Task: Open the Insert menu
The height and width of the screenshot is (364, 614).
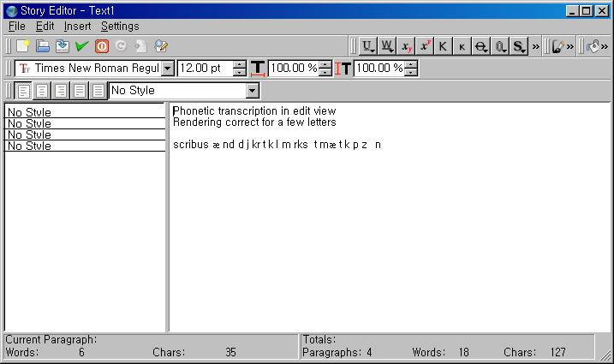Action: (x=77, y=27)
